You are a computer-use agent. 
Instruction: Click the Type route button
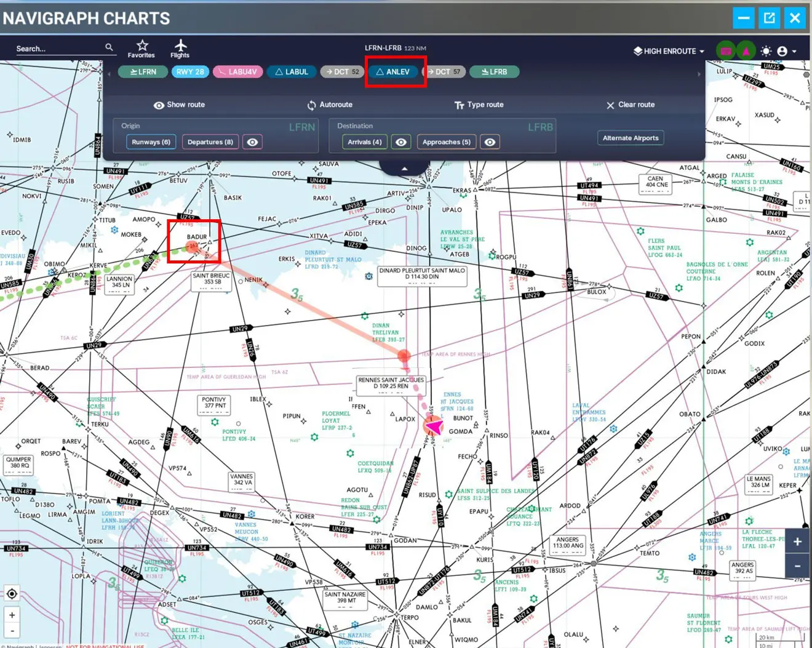click(x=479, y=105)
